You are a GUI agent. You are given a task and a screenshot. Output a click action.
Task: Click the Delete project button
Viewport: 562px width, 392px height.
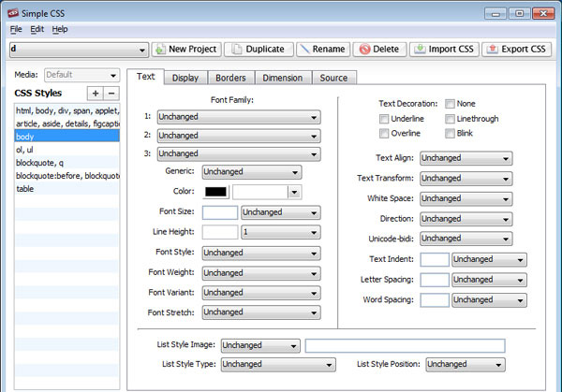coord(379,49)
